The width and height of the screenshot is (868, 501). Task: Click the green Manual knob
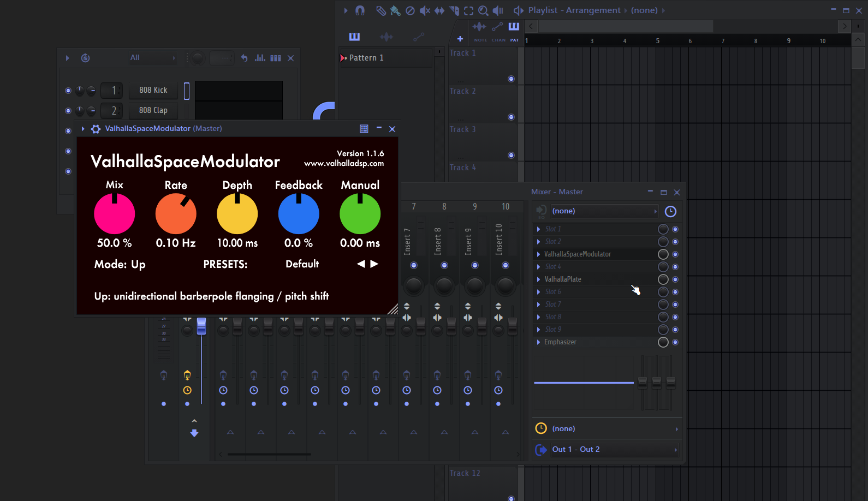coord(360,213)
